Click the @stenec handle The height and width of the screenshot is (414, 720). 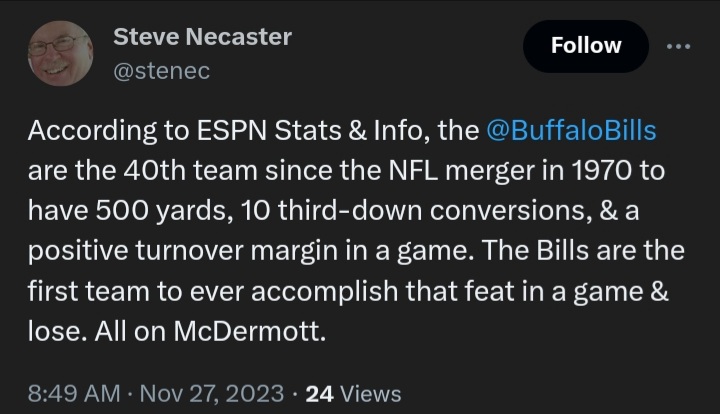162,71
